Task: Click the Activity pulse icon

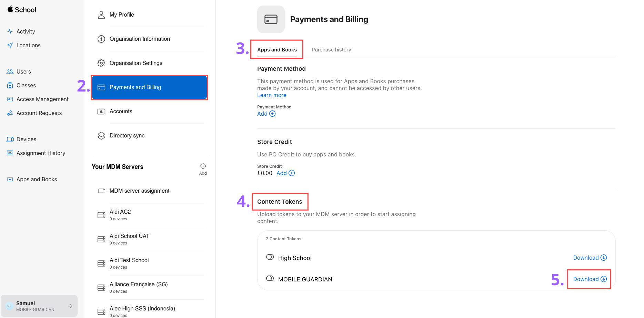Action: coord(10,31)
